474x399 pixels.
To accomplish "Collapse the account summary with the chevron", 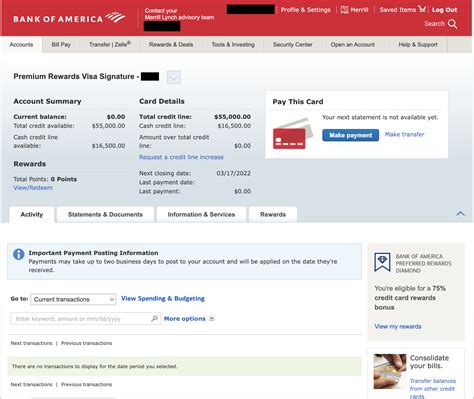I will point(460,213).
